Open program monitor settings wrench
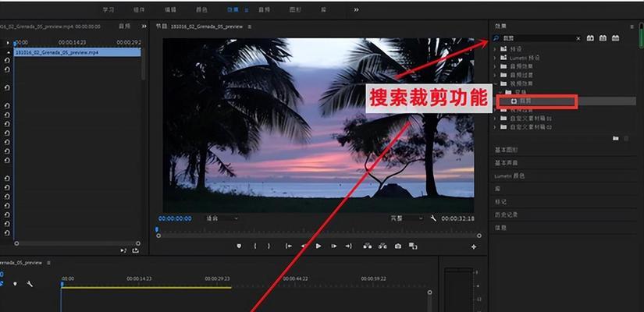 [433, 218]
